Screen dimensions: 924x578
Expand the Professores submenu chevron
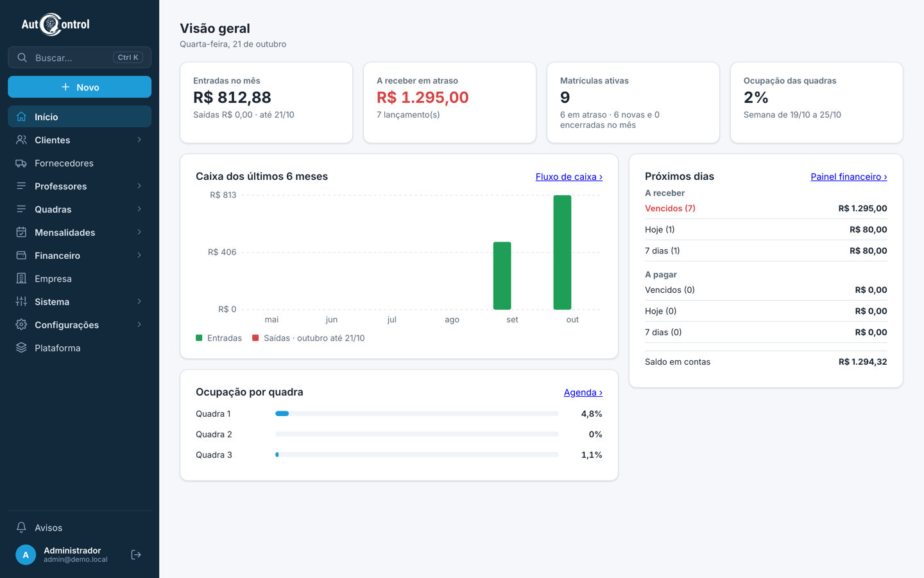139,186
